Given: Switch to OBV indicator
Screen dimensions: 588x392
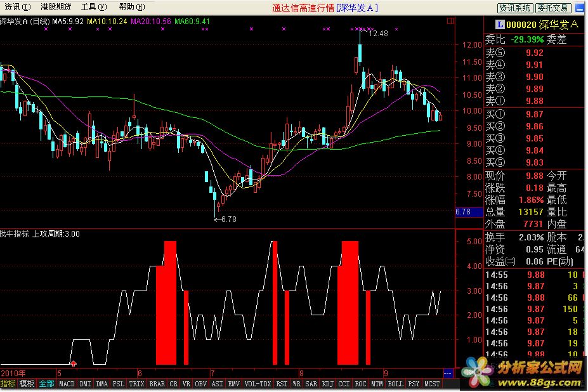Looking at the screenshot, I should coord(200,384).
